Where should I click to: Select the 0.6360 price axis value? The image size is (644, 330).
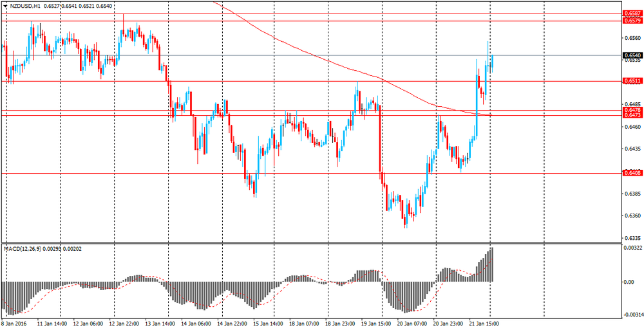(x=631, y=215)
